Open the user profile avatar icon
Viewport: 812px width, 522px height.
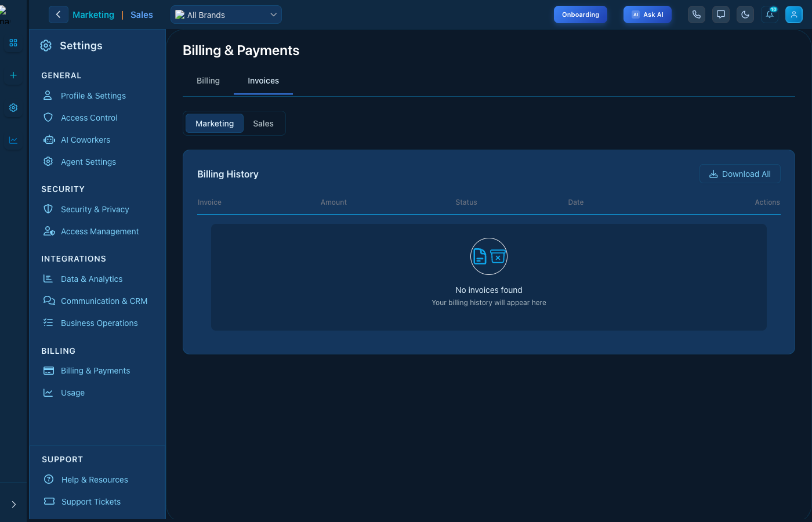pyautogui.click(x=794, y=14)
